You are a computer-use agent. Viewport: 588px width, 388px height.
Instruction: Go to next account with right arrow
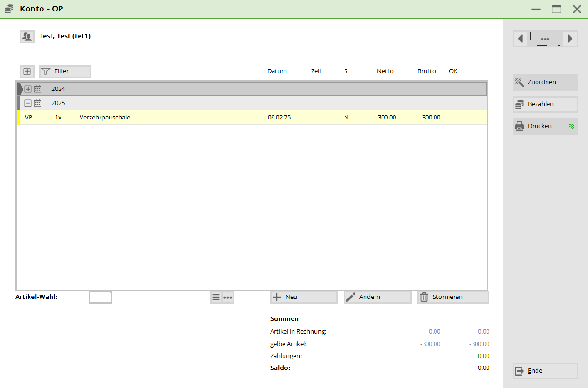coord(570,39)
